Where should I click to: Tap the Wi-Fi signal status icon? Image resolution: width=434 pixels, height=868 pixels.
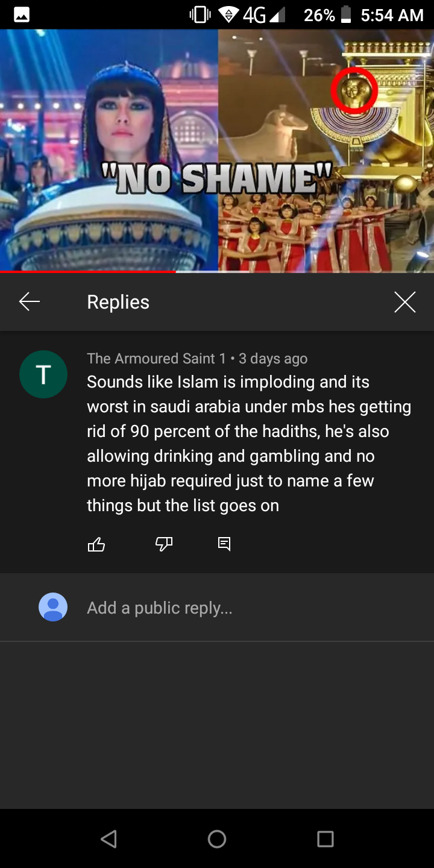coord(228,15)
